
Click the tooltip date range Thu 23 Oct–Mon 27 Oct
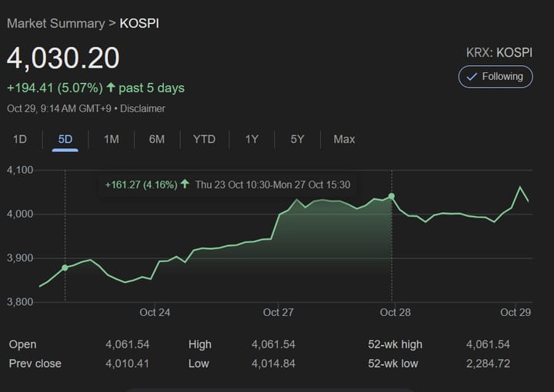pos(272,185)
